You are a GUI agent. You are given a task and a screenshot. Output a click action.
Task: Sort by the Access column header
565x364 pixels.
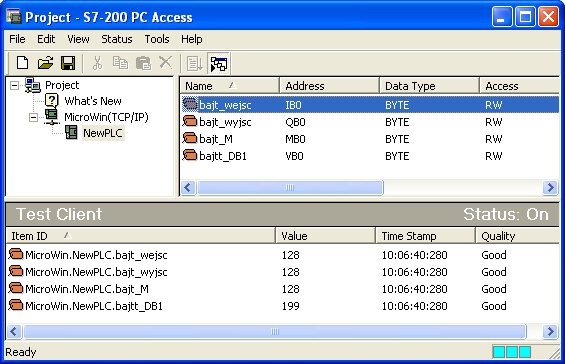click(x=519, y=86)
